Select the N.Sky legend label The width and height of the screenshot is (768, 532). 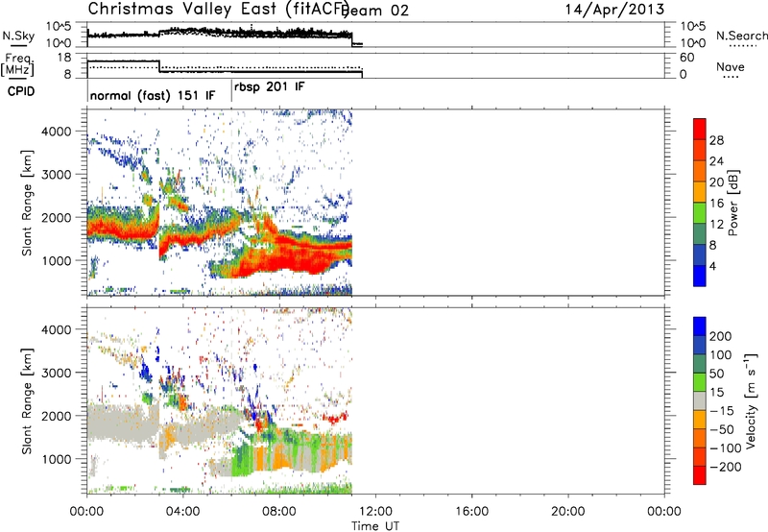pos(18,36)
